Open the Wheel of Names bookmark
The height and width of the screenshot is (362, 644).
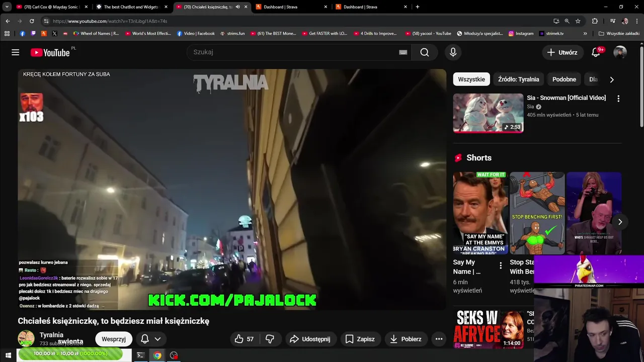point(96,34)
